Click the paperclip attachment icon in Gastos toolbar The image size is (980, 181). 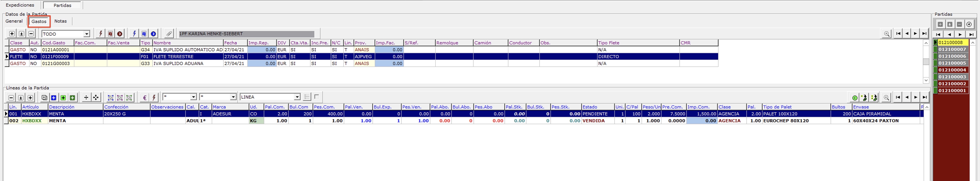click(x=169, y=34)
